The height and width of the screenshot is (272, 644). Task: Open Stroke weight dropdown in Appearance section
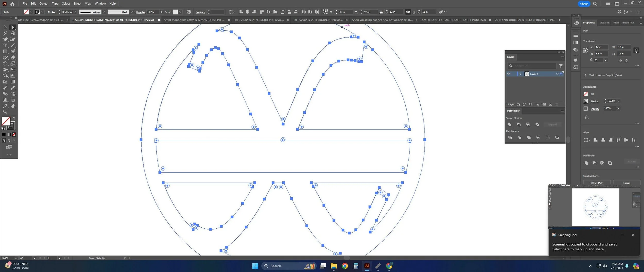(618, 101)
